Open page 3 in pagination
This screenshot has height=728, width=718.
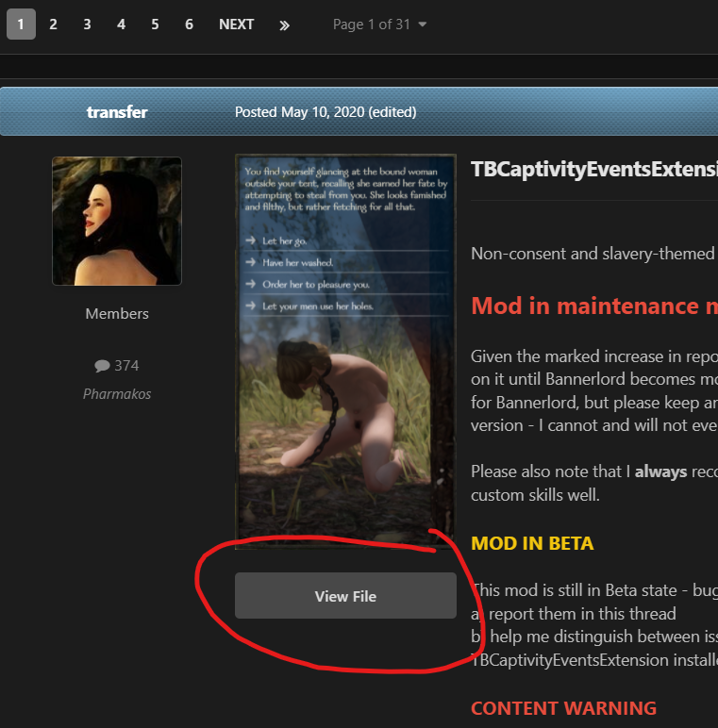pos(88,25)
